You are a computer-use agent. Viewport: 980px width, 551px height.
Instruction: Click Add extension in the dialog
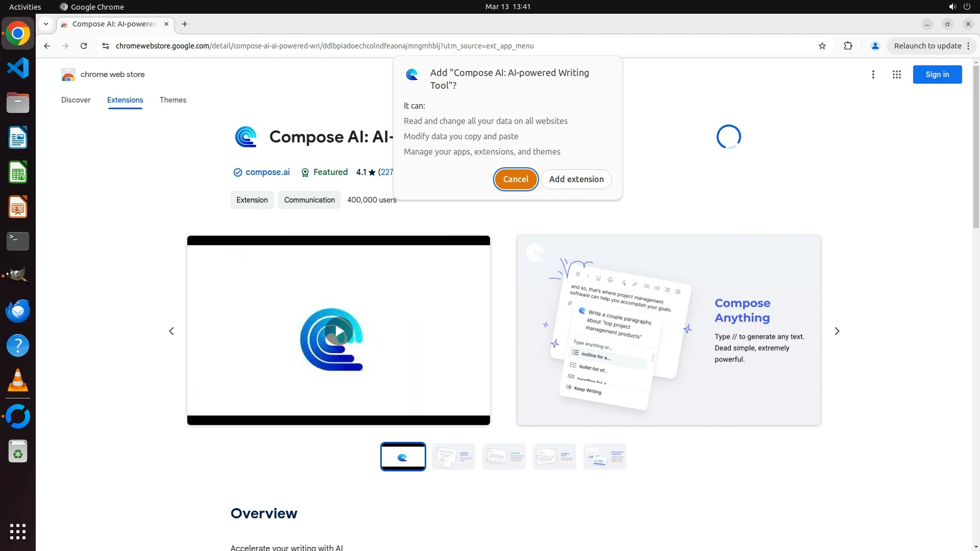coord(576,179)
